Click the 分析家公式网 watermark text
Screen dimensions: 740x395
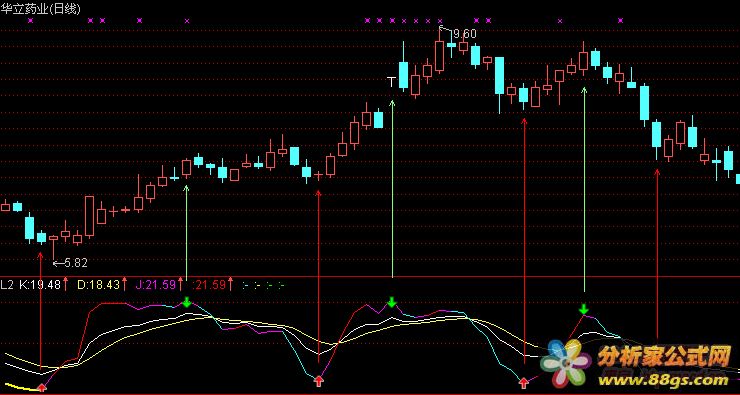[x=664, y=358]
